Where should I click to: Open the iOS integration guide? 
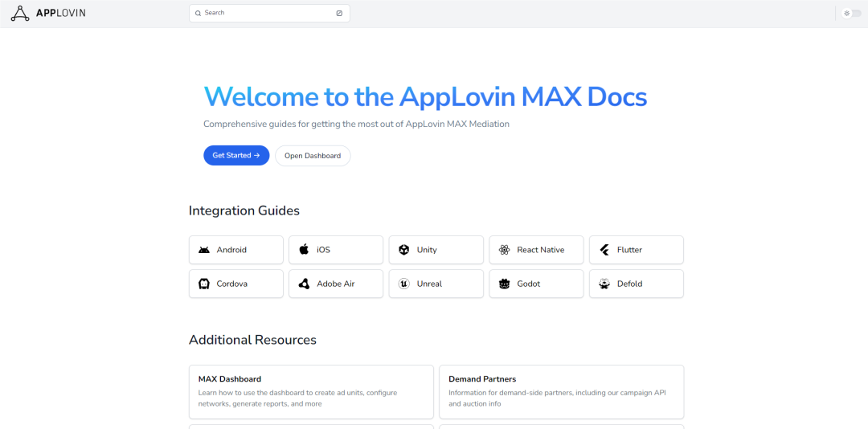pyautogui.click(x=336, y=250)
